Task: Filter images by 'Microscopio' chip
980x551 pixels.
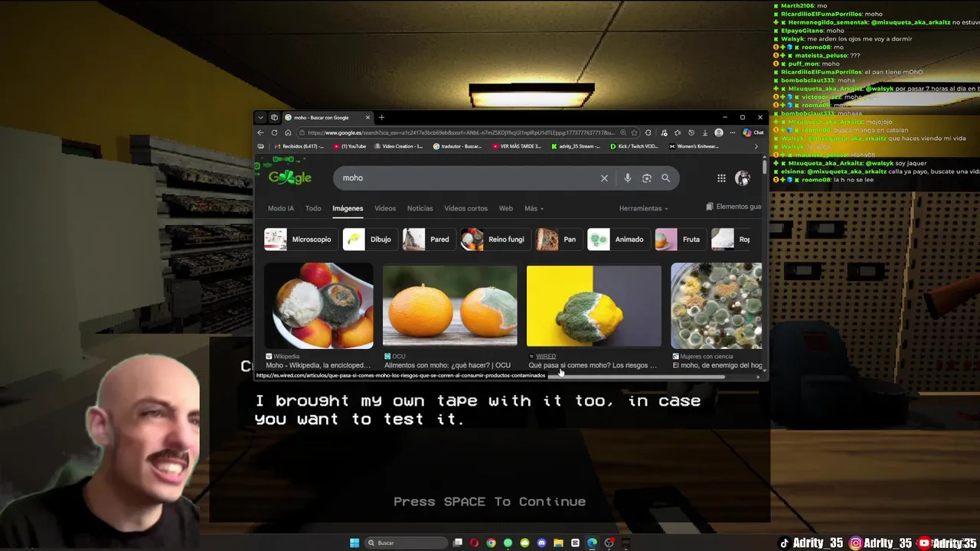Action: [299, 240]
